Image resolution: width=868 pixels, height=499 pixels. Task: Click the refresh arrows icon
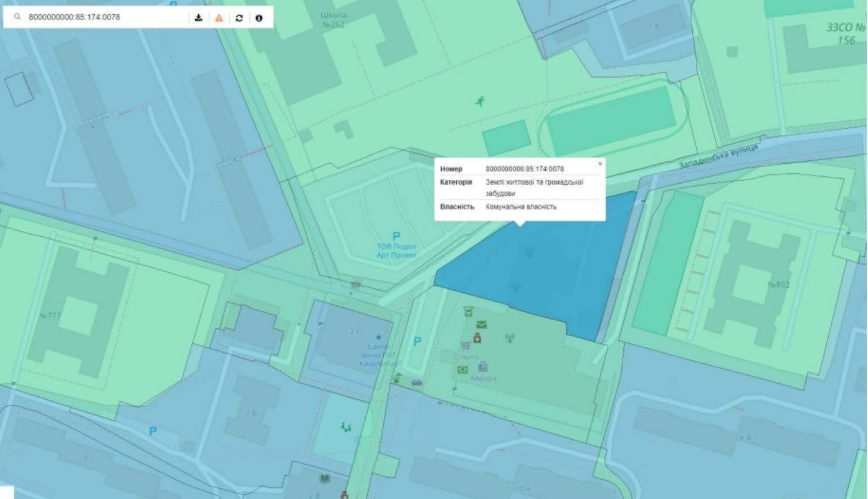coord(239,17)
